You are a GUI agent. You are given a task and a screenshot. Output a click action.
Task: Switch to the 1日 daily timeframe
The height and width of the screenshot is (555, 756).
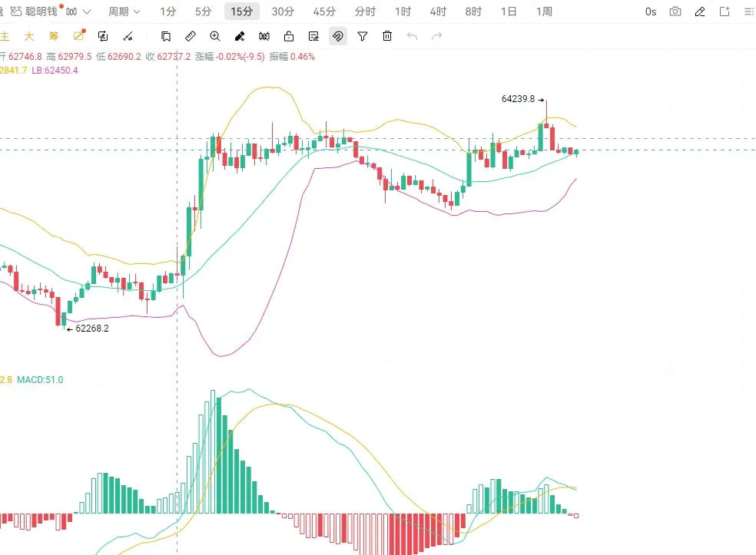click(509, 12)
